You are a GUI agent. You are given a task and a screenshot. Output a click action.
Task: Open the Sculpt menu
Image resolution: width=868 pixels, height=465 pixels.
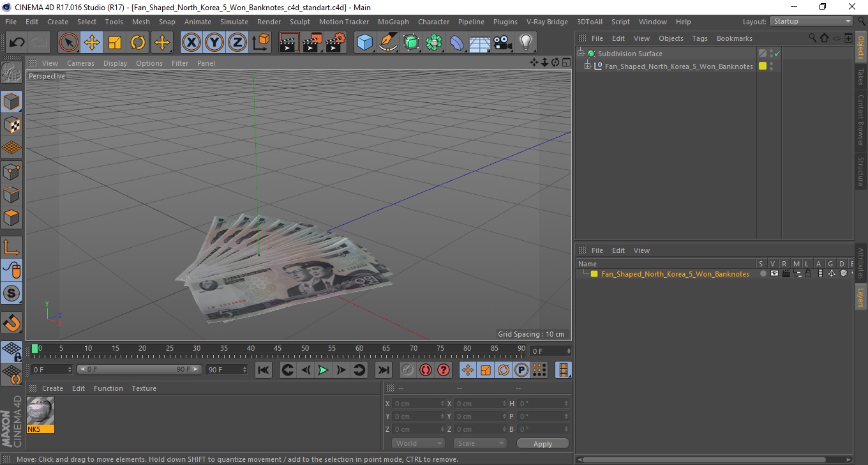tap(300, 22)
